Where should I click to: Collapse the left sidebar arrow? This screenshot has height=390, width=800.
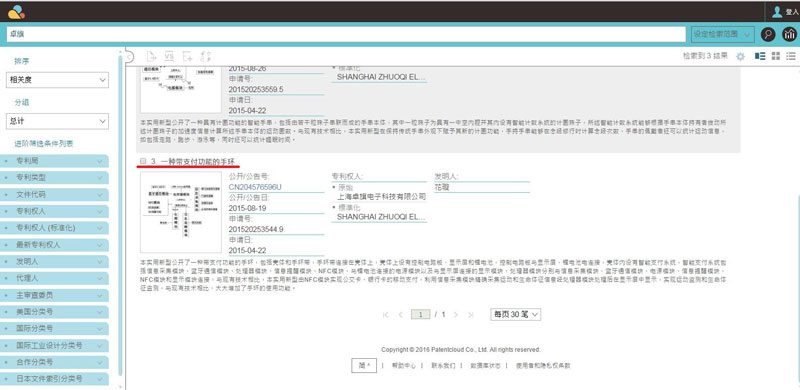coord(130,56)
